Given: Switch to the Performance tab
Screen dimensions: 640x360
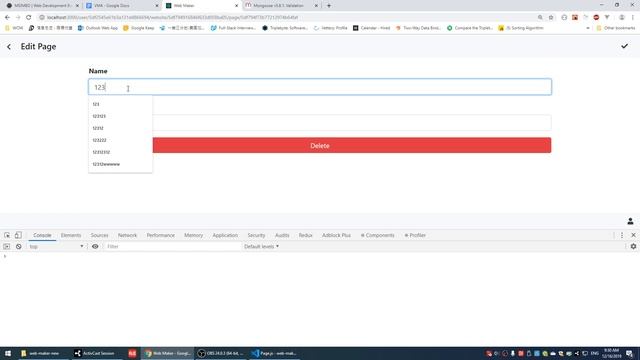Looking at the screenshot, I should click(160, 236).
